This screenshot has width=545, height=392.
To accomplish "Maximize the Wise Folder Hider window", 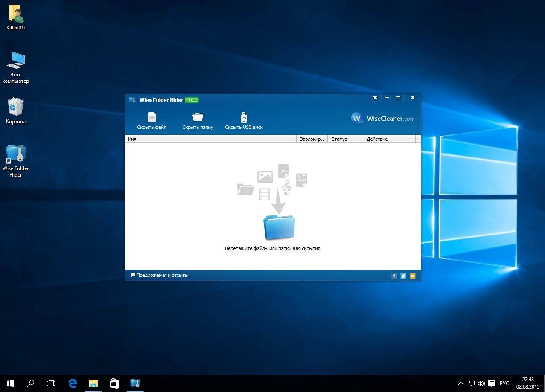I will 398,98.
